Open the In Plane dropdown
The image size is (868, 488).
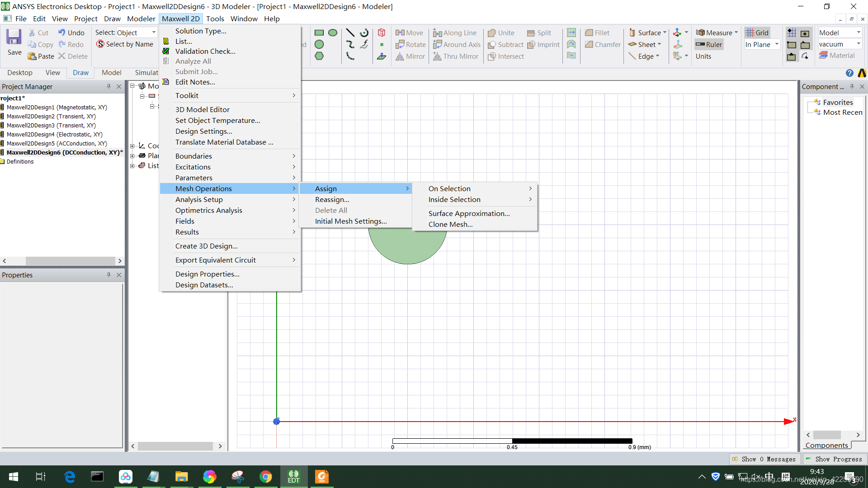(x=777, y=44)
